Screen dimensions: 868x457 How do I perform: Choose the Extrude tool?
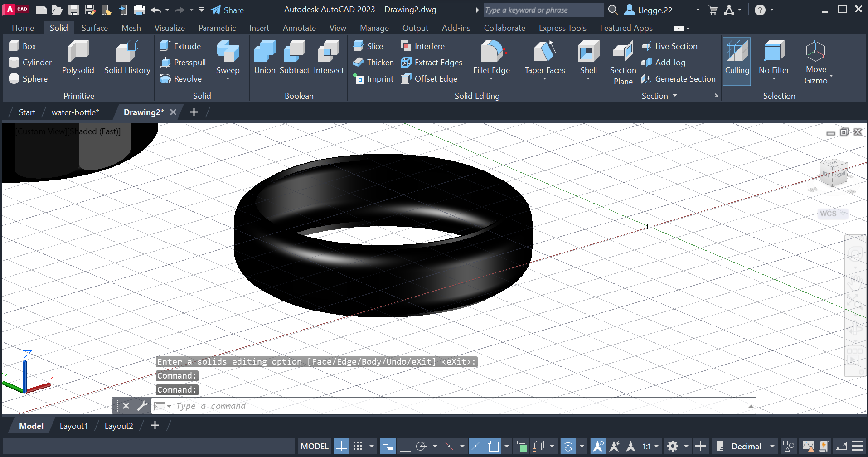[180, 46]
